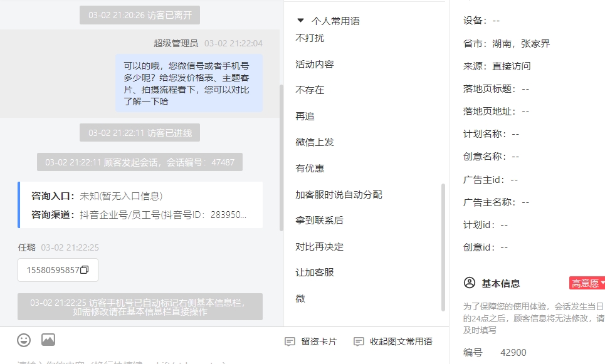Click the 广告主名称 field
605x364 pixels.
496,202
